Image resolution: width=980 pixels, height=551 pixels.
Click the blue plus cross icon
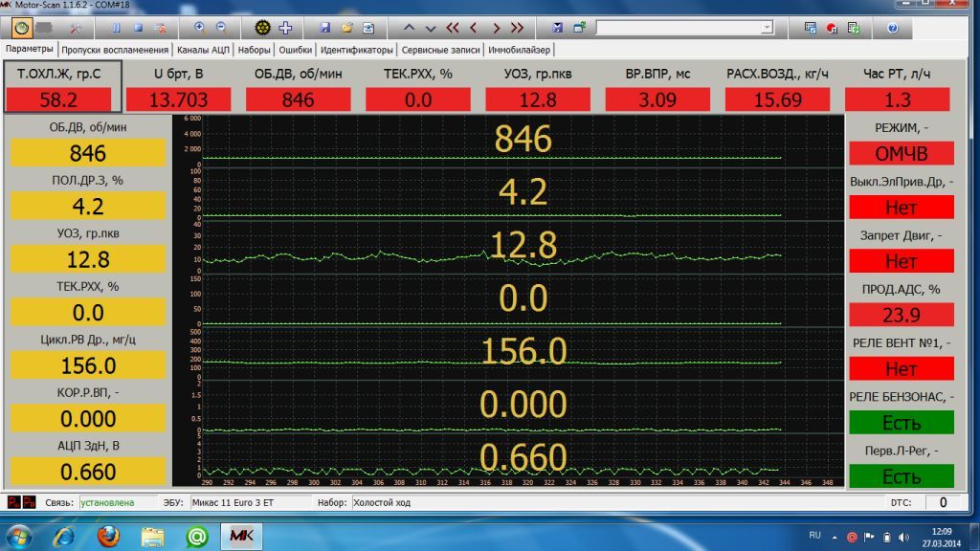[x=285, y=28]
